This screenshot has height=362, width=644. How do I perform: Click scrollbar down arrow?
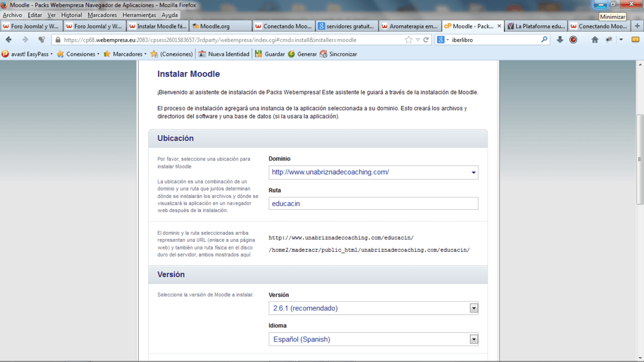point(640,358)
